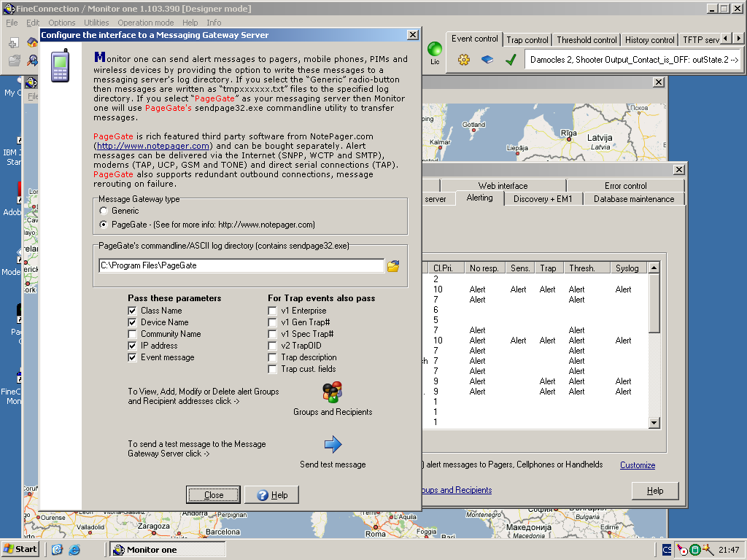Click the magic wand tray icon
This screenshot has width=747, height=560.
click(x=708, y=550)
